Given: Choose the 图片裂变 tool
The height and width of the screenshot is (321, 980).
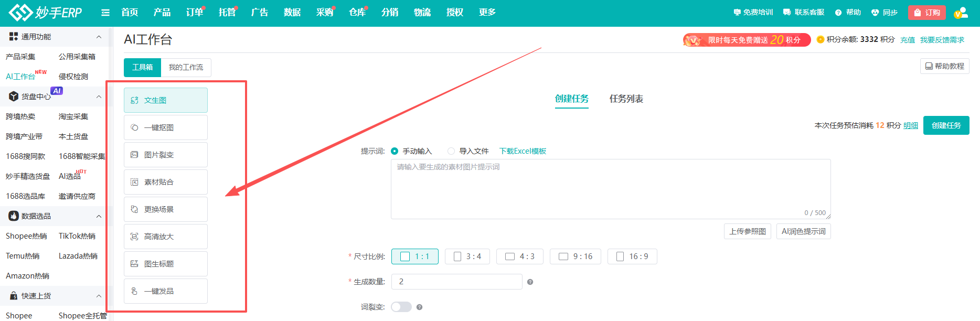Looking at the screenshot, I should [x=166, y=155].
